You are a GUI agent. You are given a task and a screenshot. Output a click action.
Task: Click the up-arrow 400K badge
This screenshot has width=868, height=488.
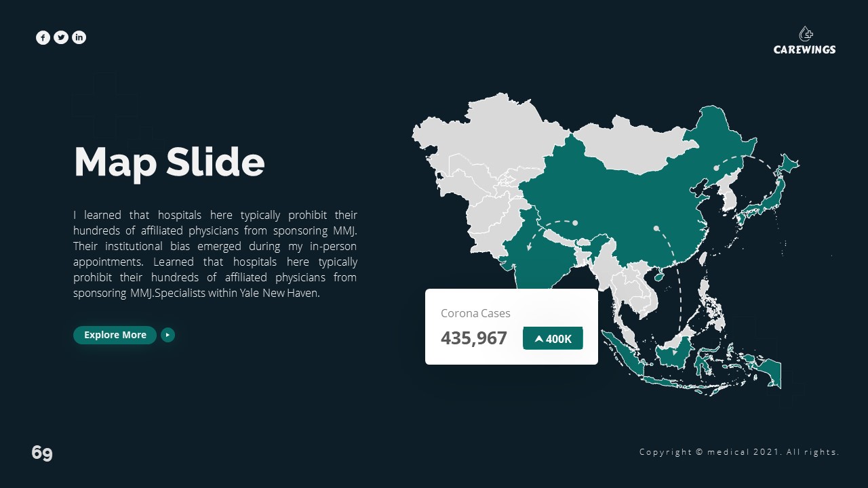(553, 339)
